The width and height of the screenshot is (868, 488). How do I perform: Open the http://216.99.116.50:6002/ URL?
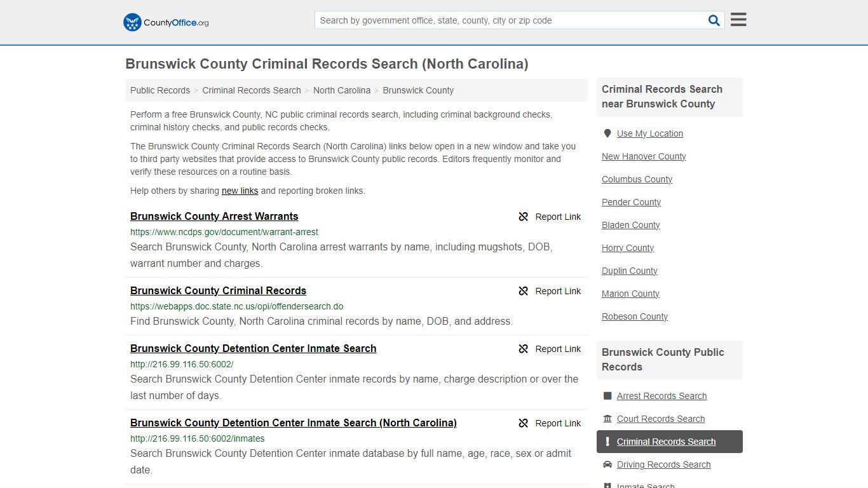click(182, 364)
